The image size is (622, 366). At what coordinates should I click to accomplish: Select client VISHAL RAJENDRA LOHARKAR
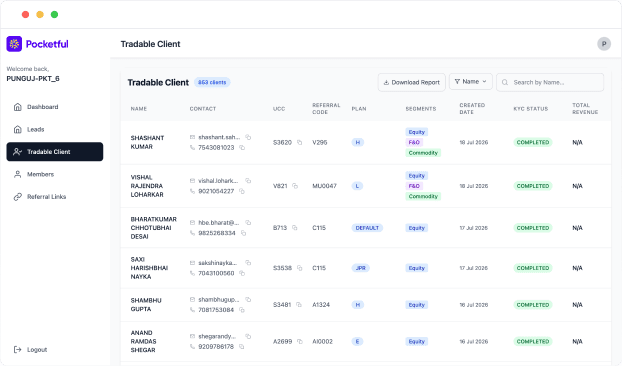(147, 186)
